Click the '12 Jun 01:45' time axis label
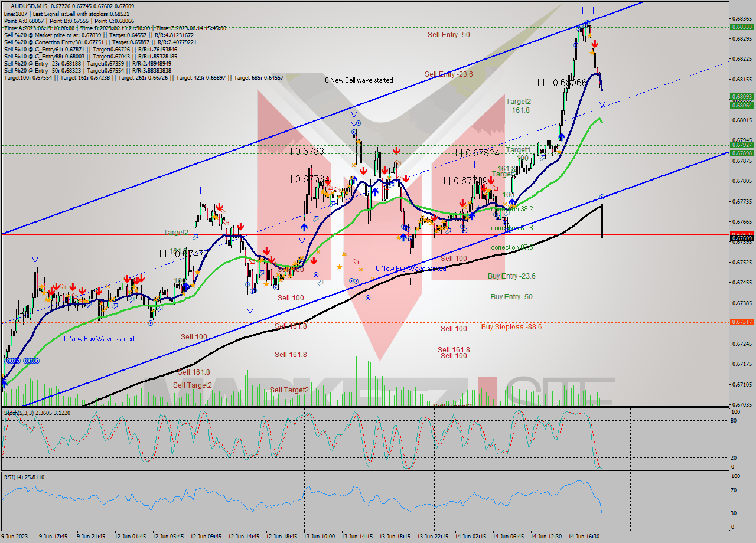 pos(131,537)
